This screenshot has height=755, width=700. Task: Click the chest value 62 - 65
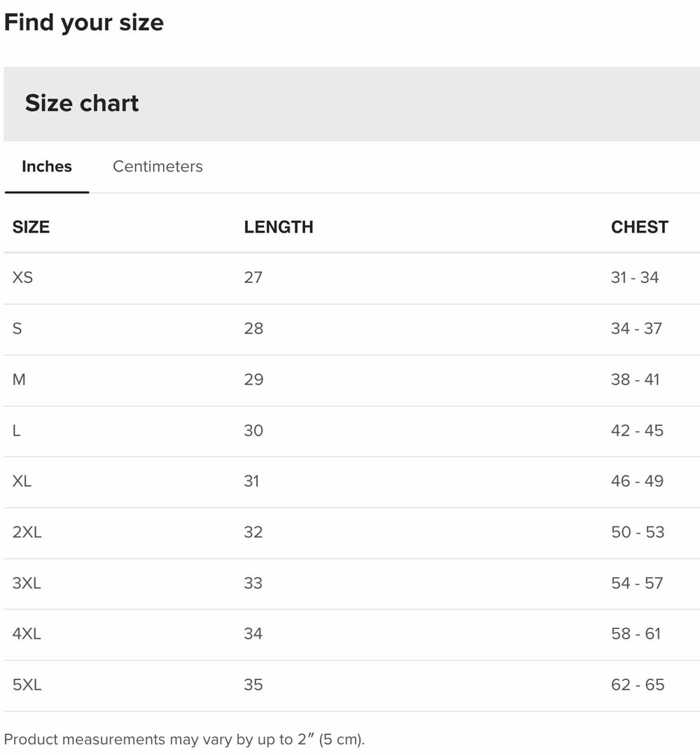tap(637, 685)
